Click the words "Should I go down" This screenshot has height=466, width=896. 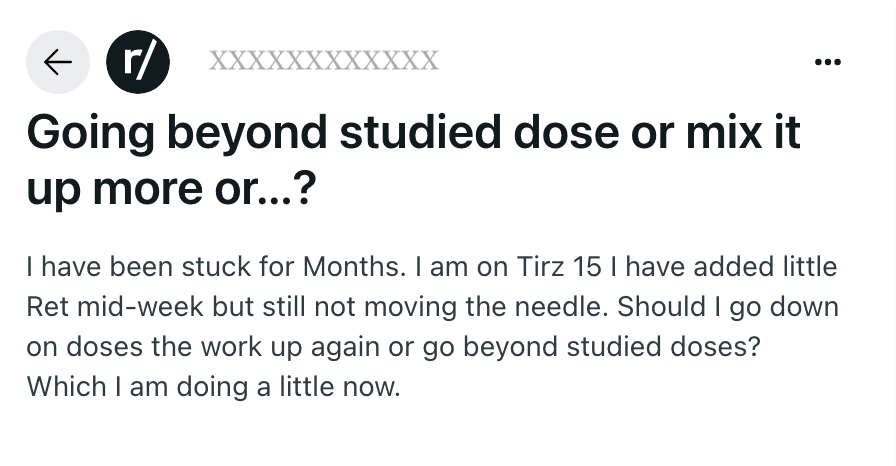[727, 307]
